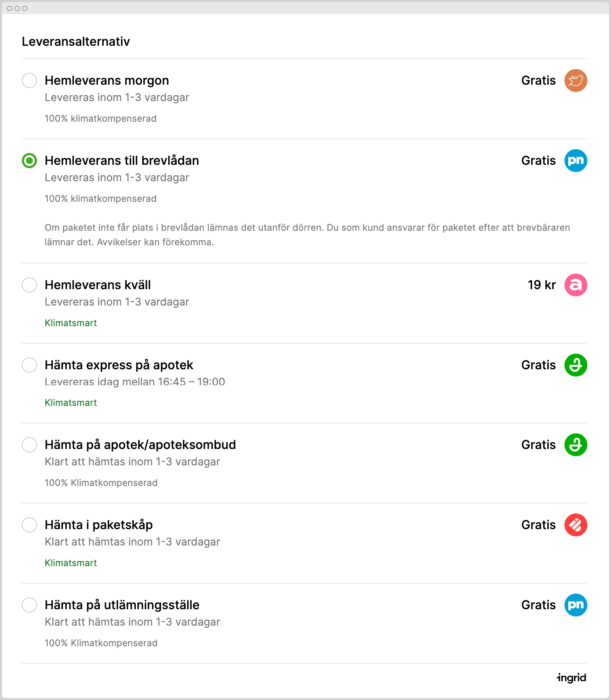Select the Hemleverans till brevlådan radio button
The height and width of the screenshot is (700, 611).
[x=29, y=161]
